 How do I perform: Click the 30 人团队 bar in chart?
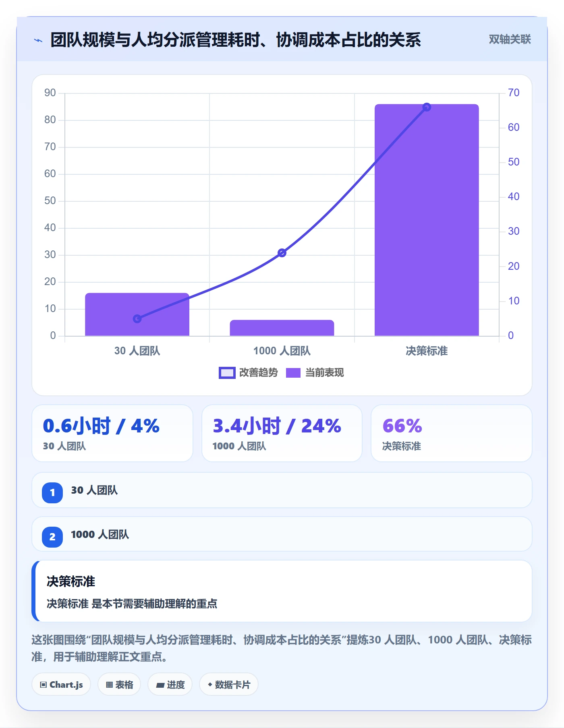pos(137,314)
